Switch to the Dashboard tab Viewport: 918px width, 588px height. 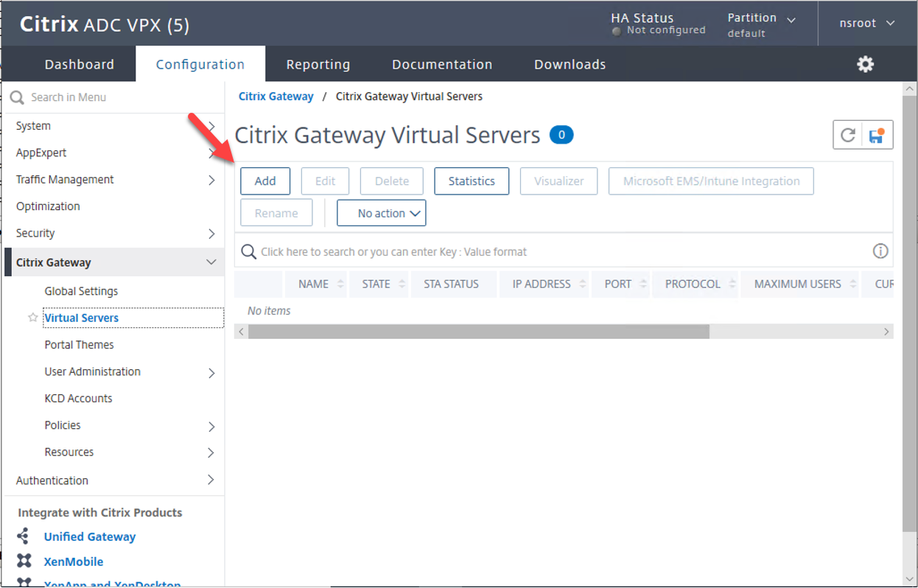click(80, 64)
